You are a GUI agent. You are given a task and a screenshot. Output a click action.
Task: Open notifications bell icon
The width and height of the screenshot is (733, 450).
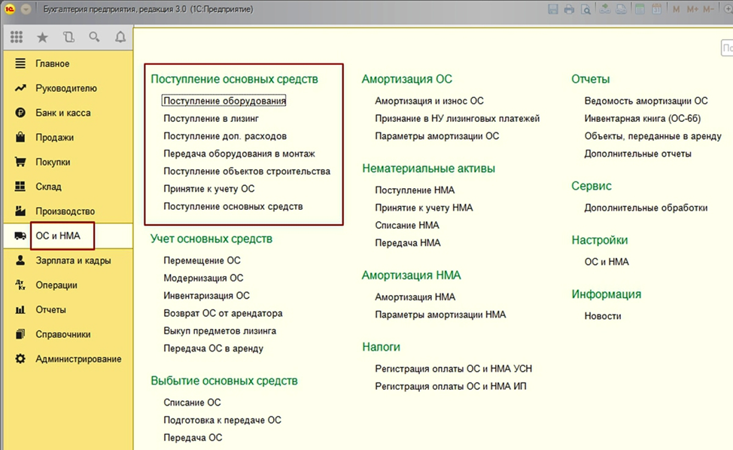120,37
